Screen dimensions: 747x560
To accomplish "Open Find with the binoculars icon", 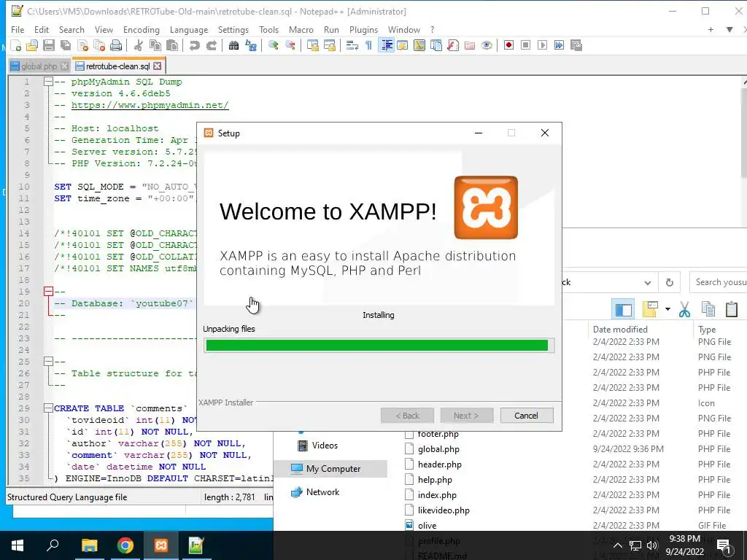I will [x=233, y=45].
